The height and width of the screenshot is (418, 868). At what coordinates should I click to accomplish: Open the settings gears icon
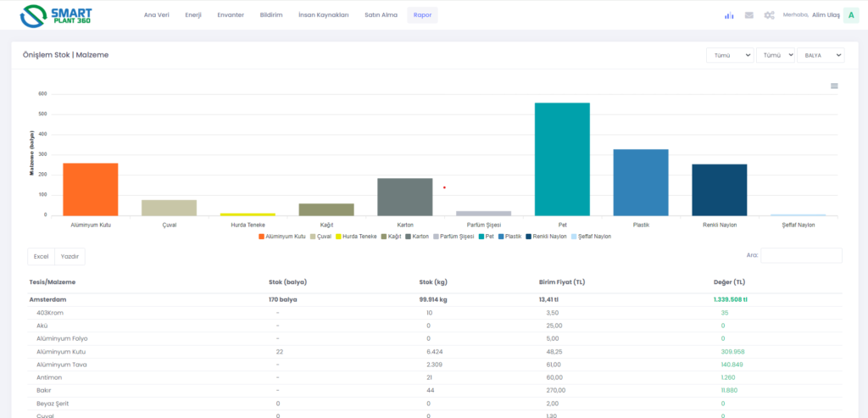click(x=769, y=15)
